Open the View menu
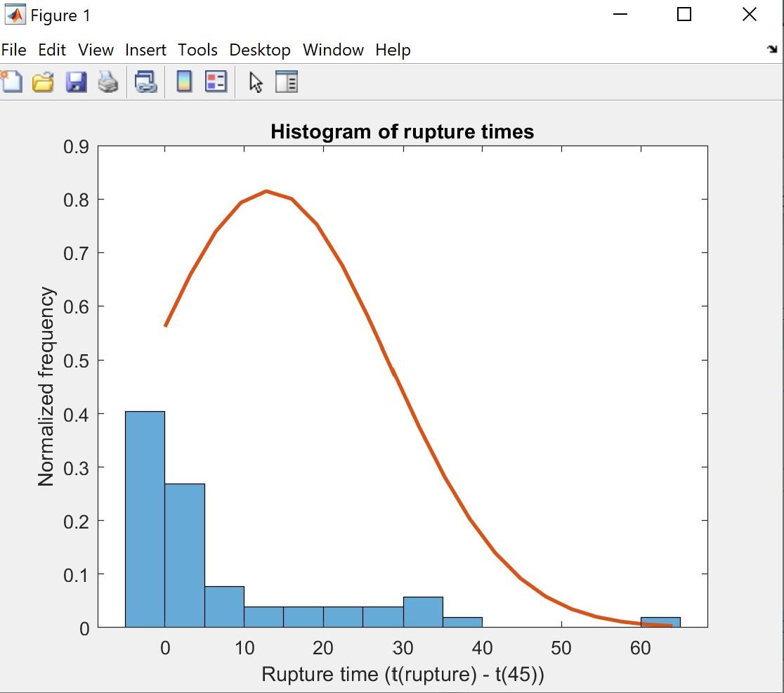Viewport: 784px width, 693px height. [96, 50]
